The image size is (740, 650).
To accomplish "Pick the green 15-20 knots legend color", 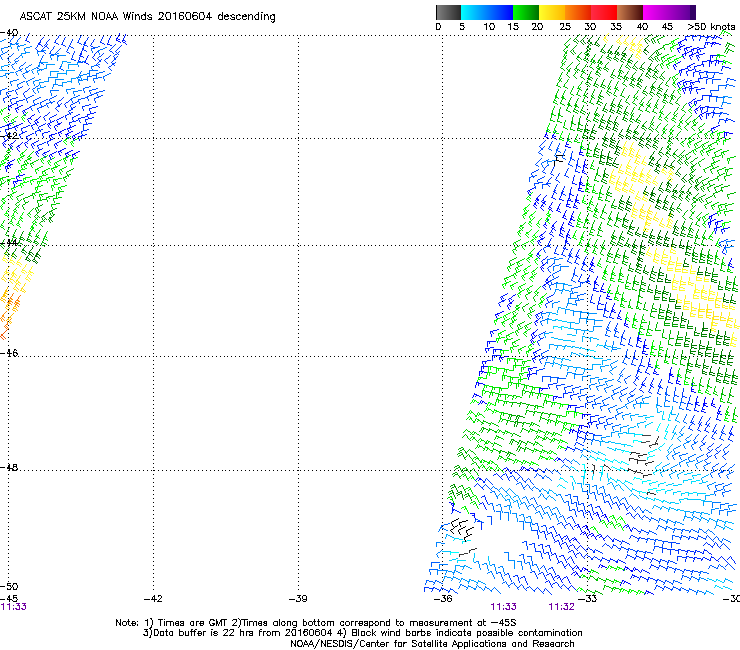I will coord(526,12).
